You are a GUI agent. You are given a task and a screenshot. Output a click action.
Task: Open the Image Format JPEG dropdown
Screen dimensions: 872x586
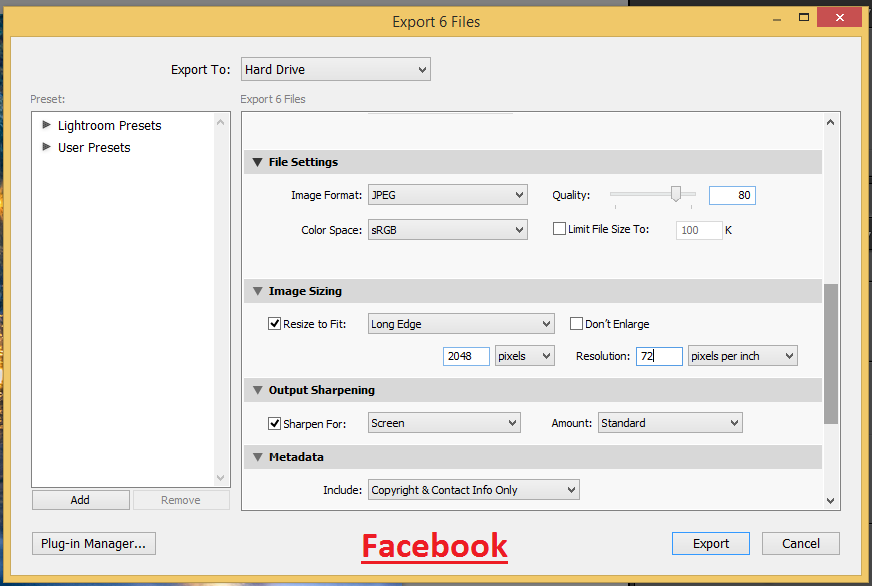448,195
